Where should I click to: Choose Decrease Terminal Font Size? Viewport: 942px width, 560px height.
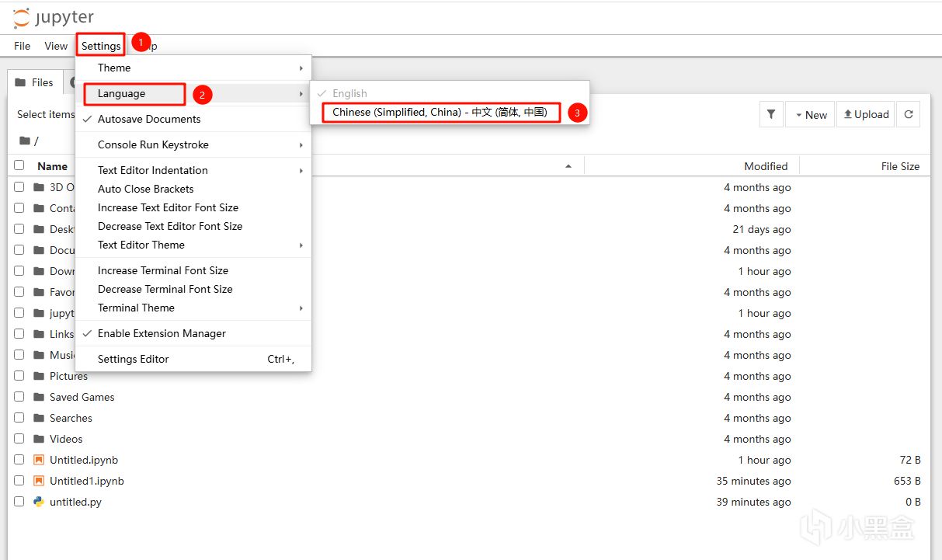(x=193, y=289)
